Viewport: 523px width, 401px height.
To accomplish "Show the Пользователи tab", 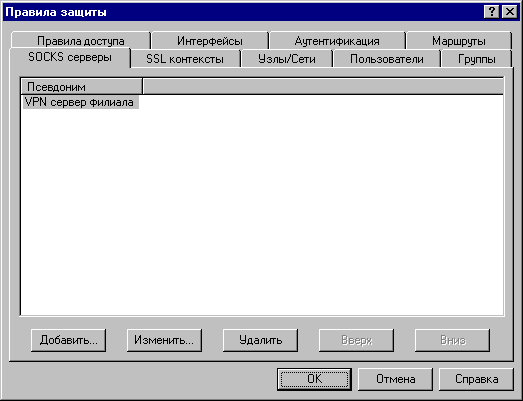I will pyautogui.click(x=387, y=59).
